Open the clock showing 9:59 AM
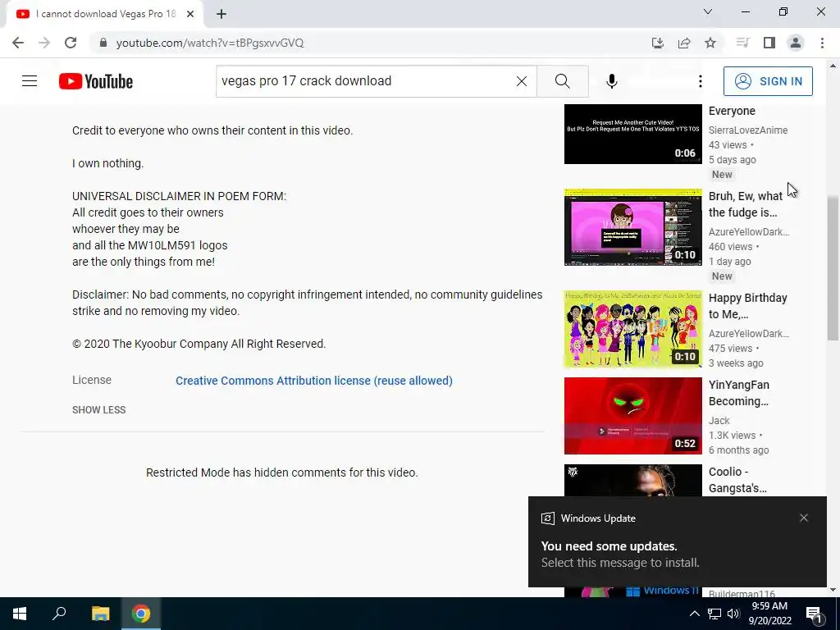840x630 pixels. click(x=769, y=614)
